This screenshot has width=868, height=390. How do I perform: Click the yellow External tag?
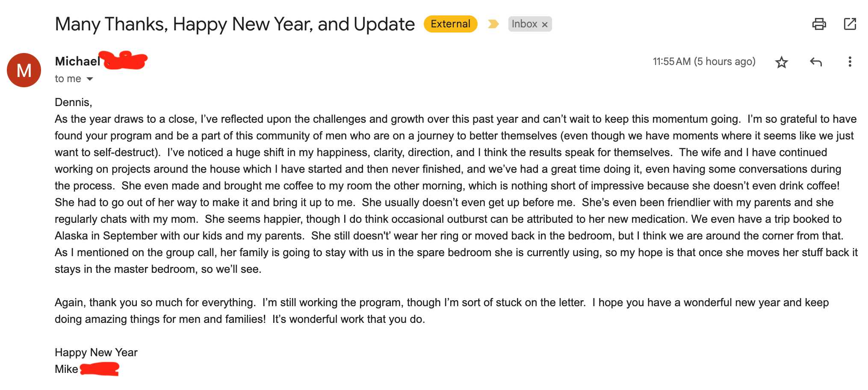[450, 24]
